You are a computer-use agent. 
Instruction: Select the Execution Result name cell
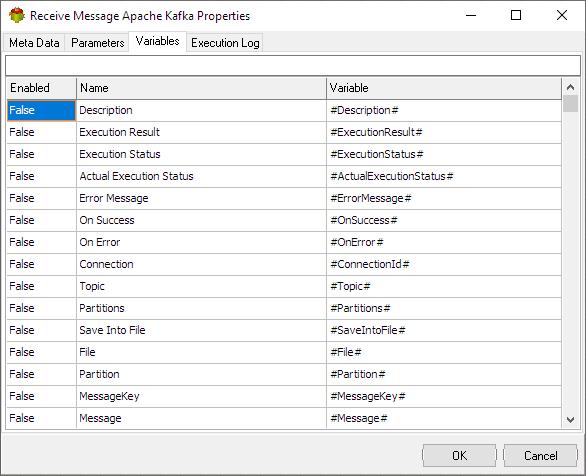(201, 132)
